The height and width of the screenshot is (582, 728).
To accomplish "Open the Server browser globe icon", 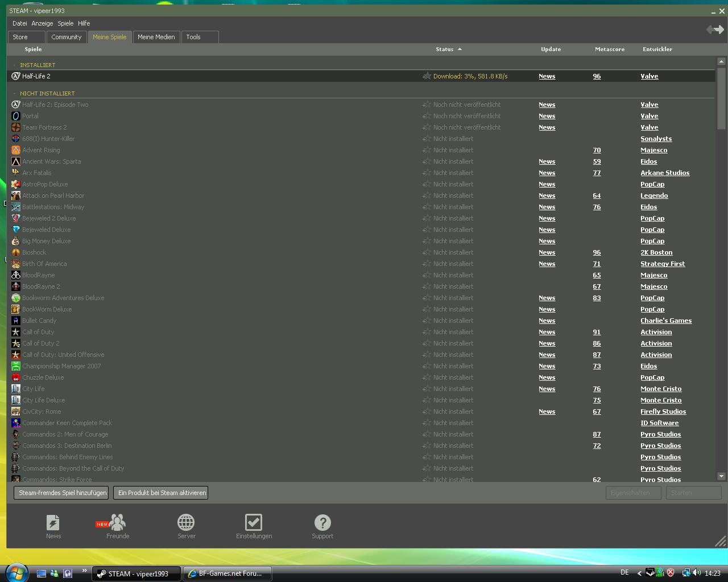I will [186, 522].
